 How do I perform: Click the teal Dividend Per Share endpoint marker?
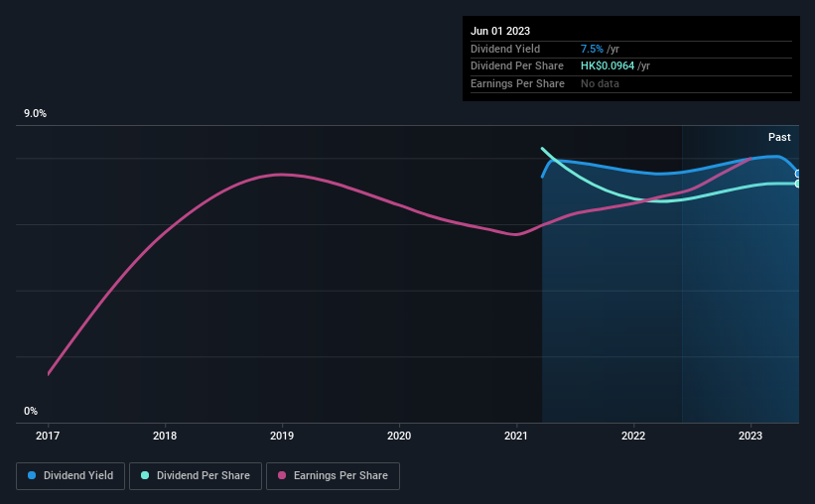[797, 184]
